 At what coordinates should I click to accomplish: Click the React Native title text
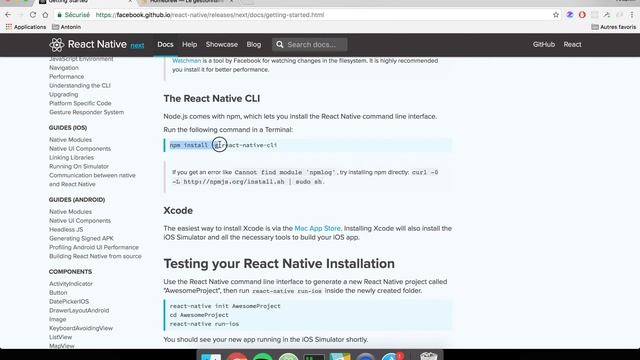pyautogui.click(x=97, y=44)
